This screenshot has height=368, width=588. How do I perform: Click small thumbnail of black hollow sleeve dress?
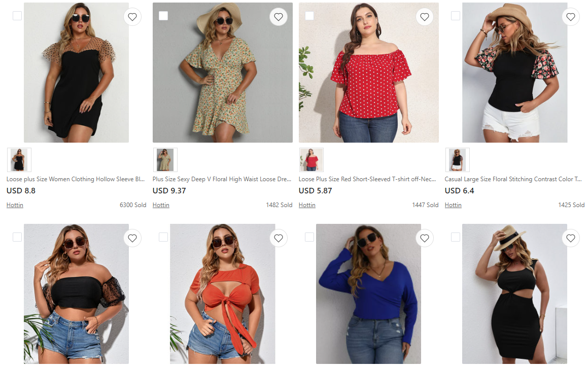pyautogui.click(x=19, y=160)
